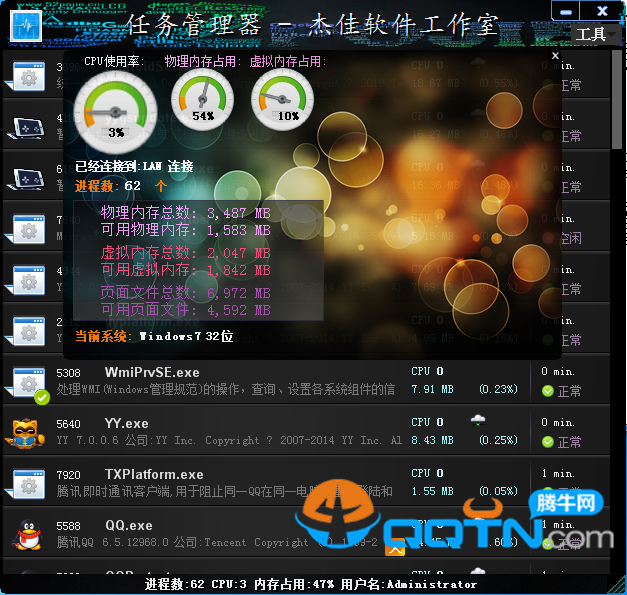
Task: Select the TXPlatform.exe process name
Action: point(153,474)
